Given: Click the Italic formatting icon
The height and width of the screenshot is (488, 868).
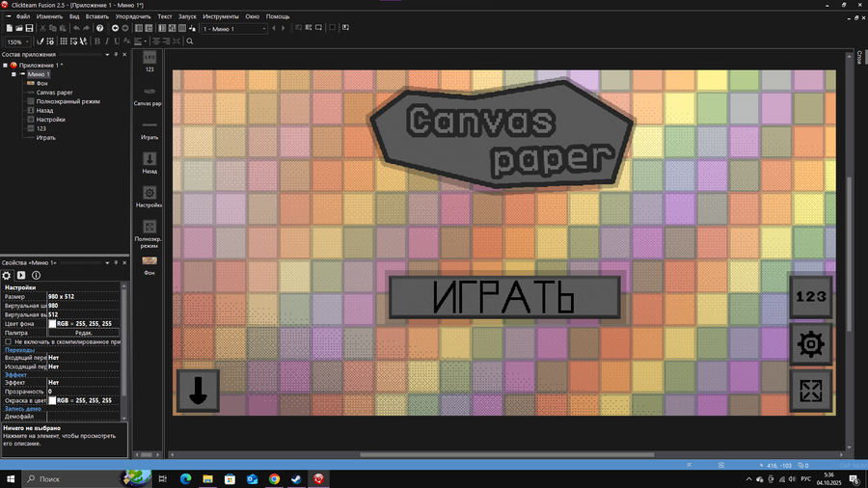Looking at the screenshot, I should pyautogui.click(x=107, y=41).
